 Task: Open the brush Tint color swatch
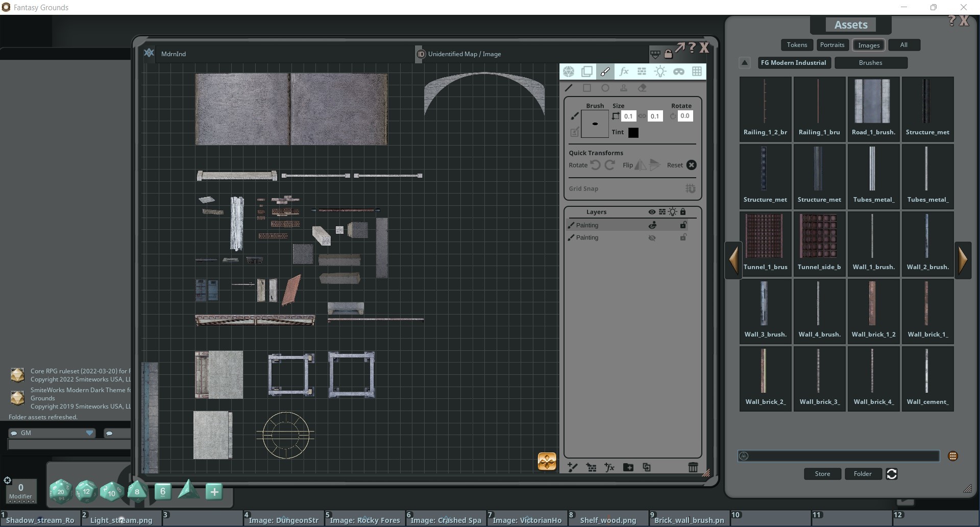click(x=633, y=132)
